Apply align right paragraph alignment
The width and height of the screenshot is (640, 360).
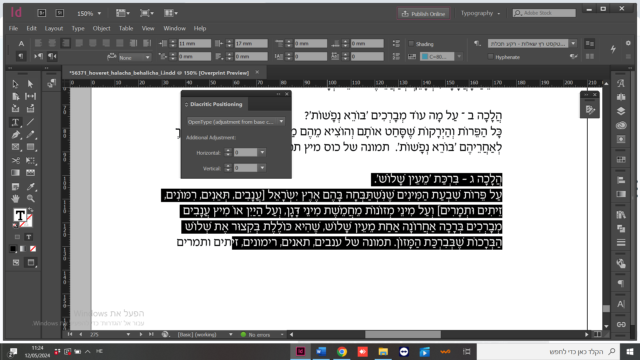pyautogui.click(x=65, y=43)
